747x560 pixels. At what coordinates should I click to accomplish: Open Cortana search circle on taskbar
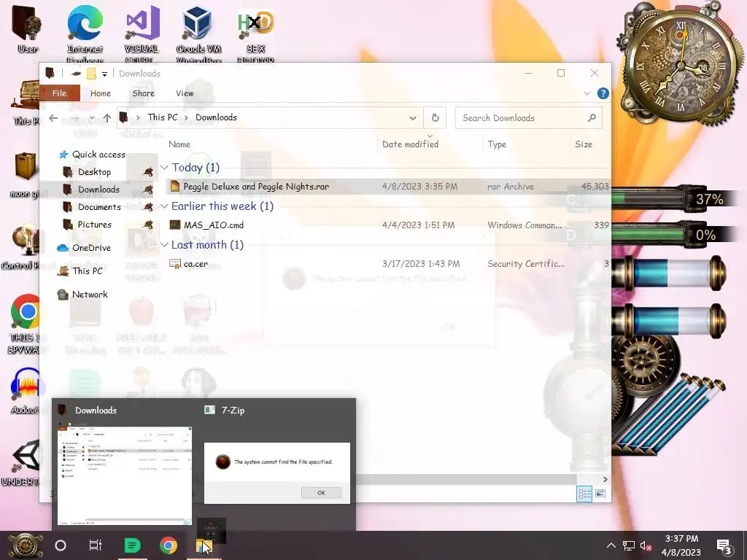[61, 545]
